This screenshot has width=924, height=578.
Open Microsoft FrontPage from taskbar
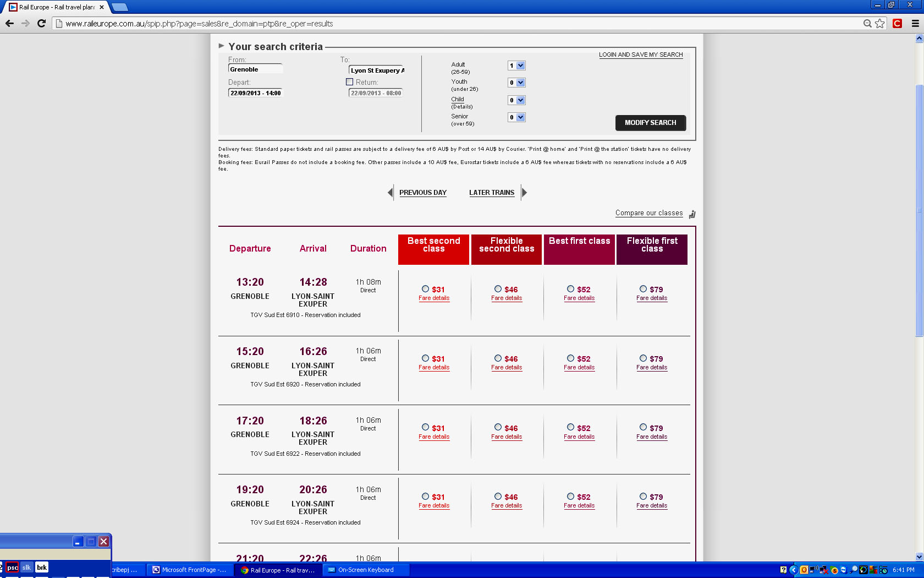pyautogui.click(x=189, y=570)
